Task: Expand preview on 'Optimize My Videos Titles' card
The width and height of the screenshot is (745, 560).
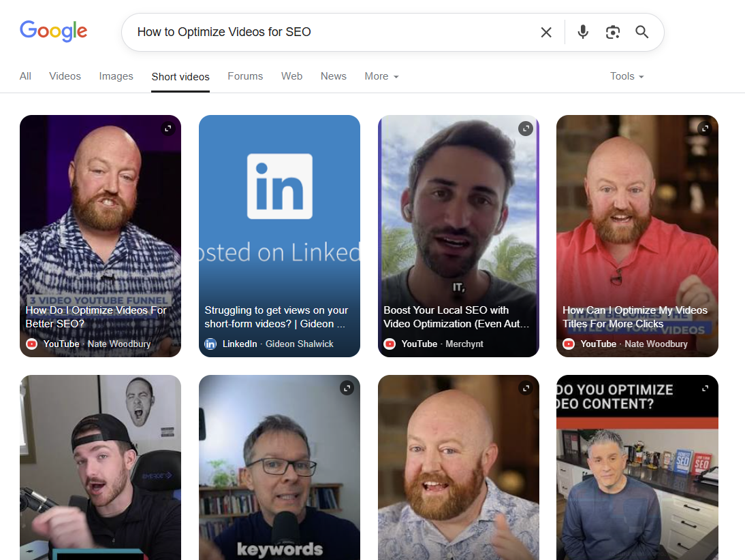Action: [705, 128]
